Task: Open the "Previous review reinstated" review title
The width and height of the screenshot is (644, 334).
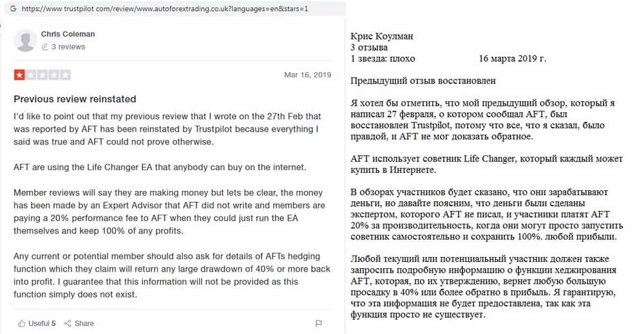Action: [75, 99]
